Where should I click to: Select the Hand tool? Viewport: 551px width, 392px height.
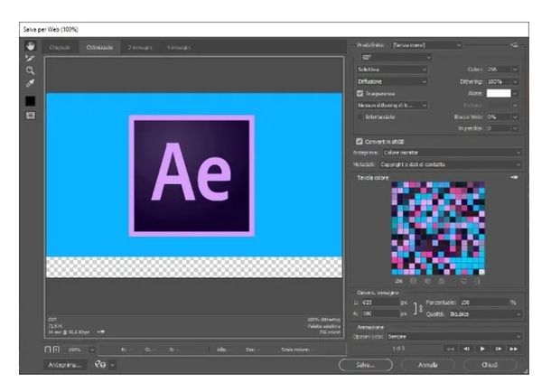(x=30, y=46)
